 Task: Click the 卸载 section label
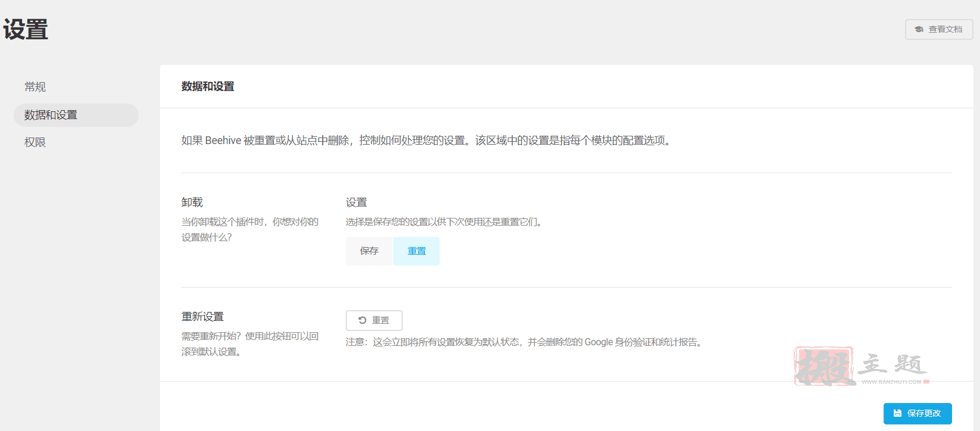192,202
